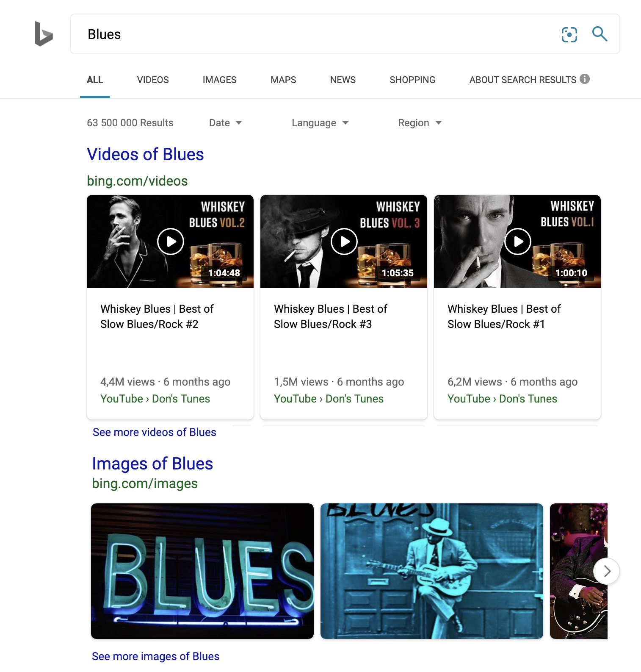
Task: Expand the Date filter dropdown
Action: pos(225,123)
